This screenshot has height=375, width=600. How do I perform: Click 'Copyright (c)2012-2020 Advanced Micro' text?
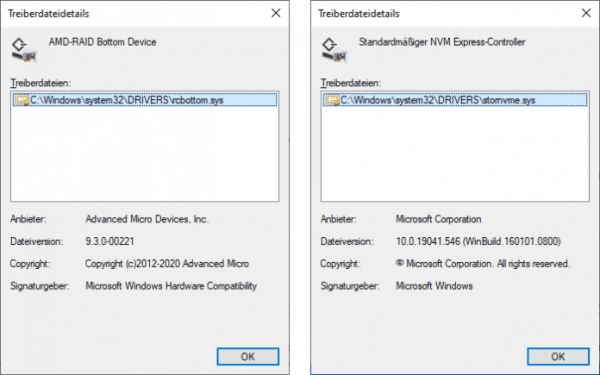click(167, 264)
